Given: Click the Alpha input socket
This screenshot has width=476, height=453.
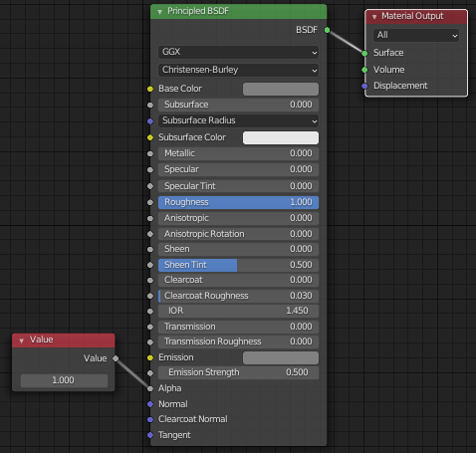Looking at the screenshot, I should (x=150, y=388).
